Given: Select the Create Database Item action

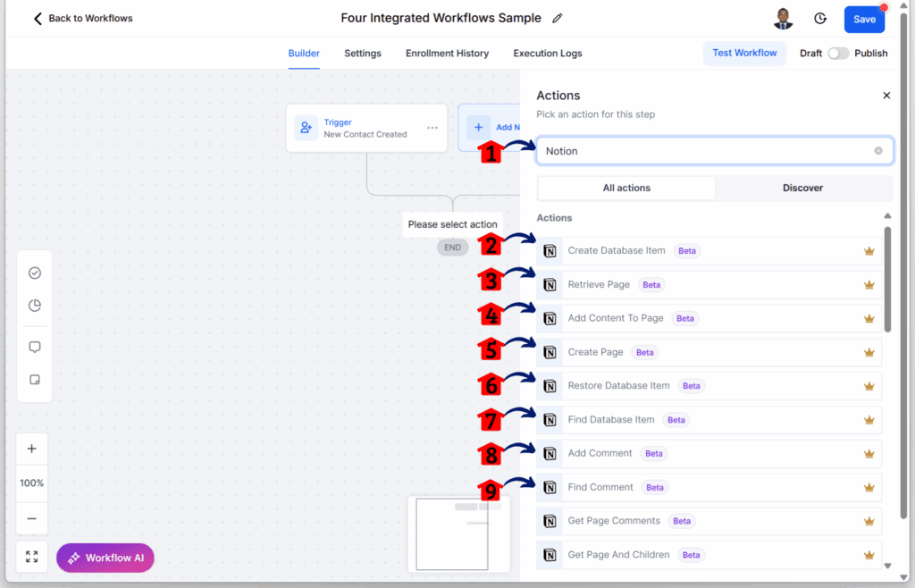Looking at the screenshot, I should point(709,251).
